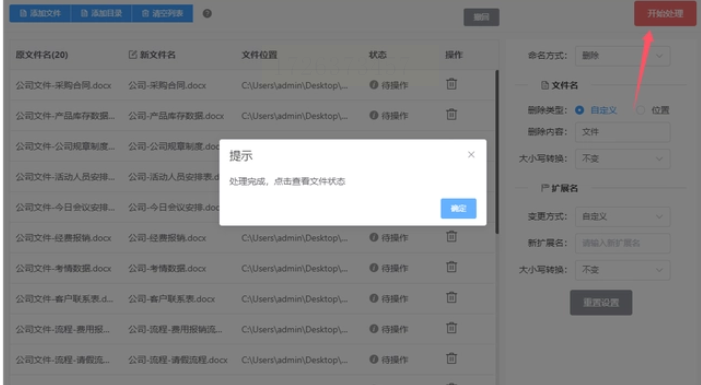Open the 命名方式 dropdown
The height and width of the screenshot is (385, 701).
(x=622, y=56)
